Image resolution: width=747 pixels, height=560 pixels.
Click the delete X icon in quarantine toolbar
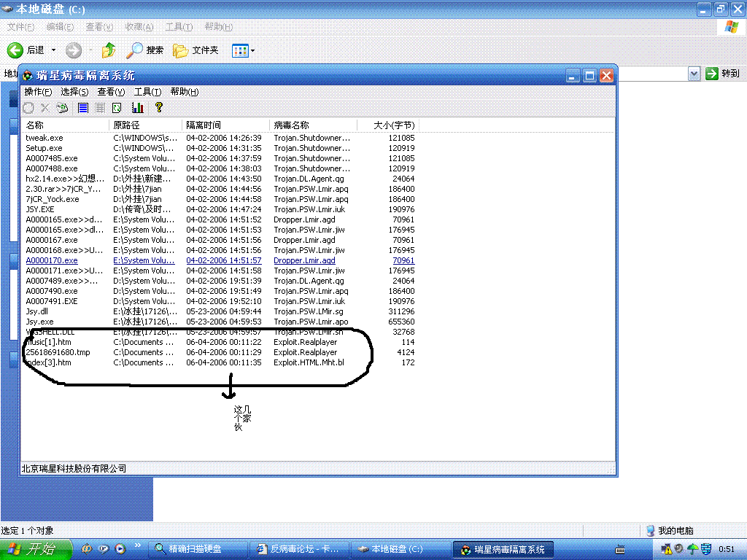tap(44, 108)
